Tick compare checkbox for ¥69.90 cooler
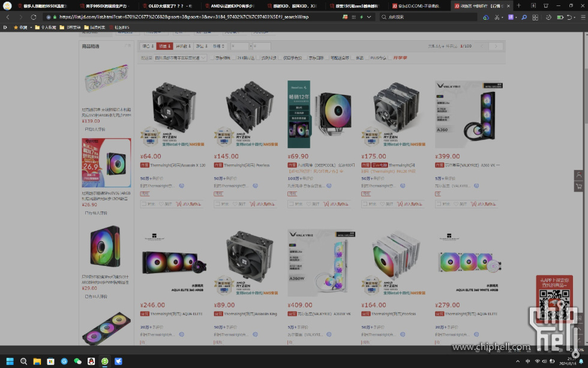This screenshot has width=588, height=368. [x=290, y=204]
